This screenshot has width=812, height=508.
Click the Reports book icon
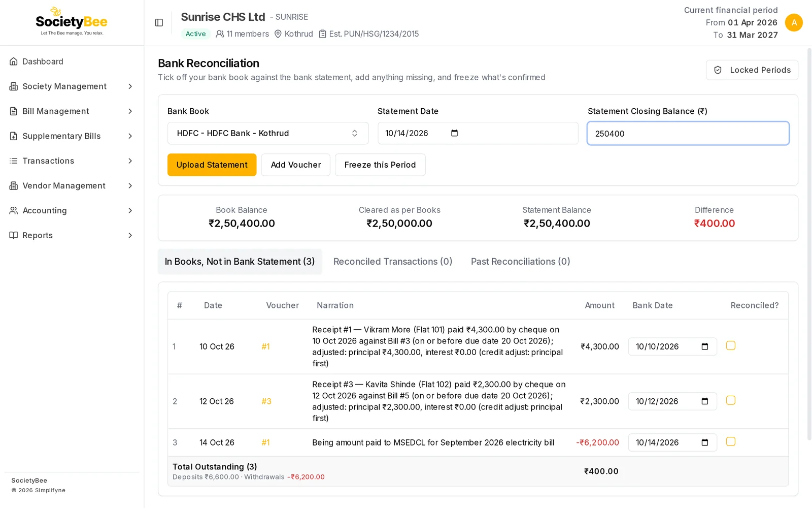[x=14, y=235]
